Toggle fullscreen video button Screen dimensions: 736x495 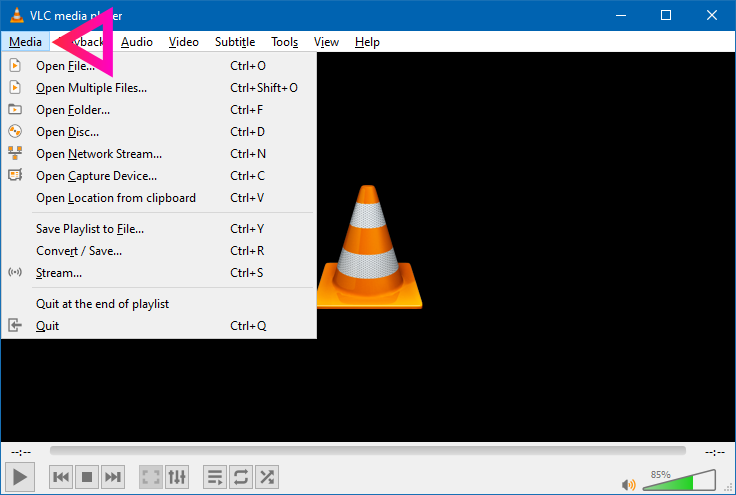point(151,477)
